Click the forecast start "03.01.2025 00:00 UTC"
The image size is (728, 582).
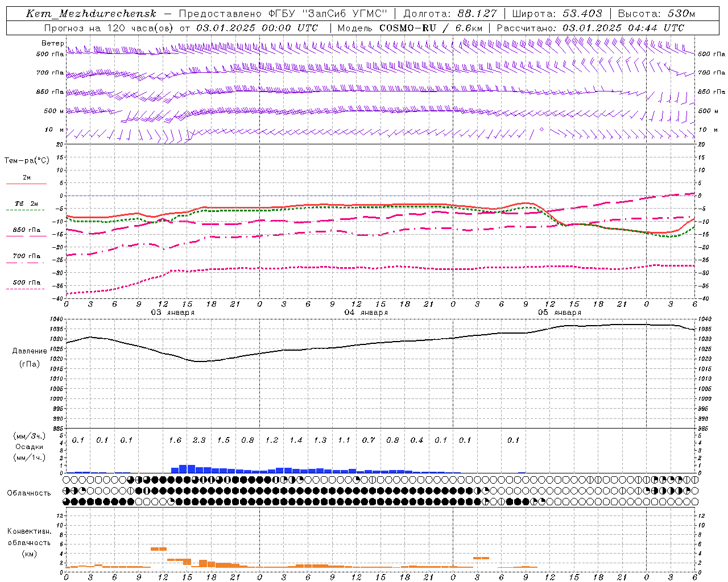[x=257, y=28]
